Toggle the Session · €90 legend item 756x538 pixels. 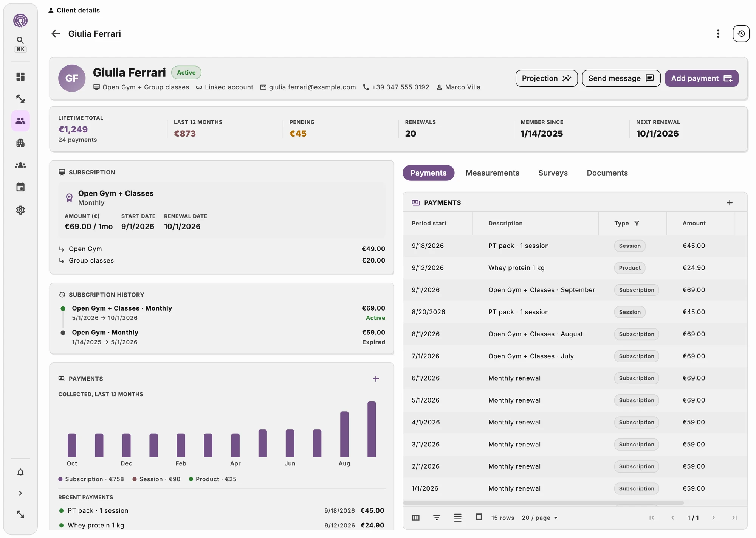pyautogui.click(x=156, y=479)
